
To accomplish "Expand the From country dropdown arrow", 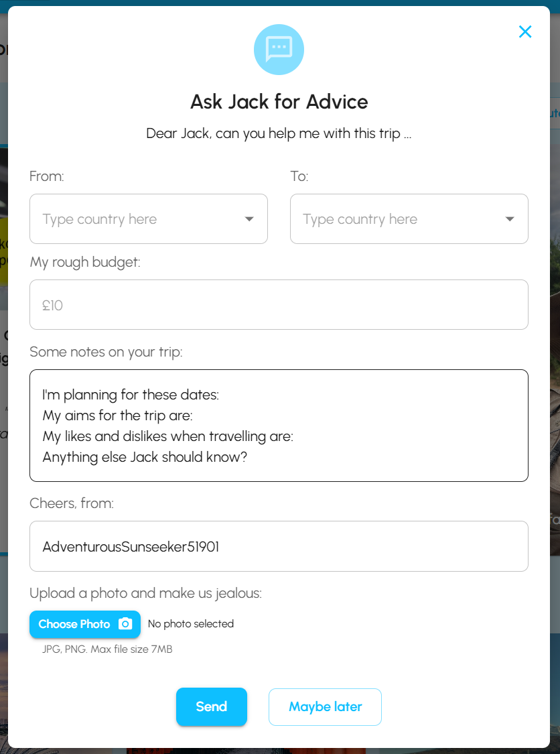I will point(249,219).
